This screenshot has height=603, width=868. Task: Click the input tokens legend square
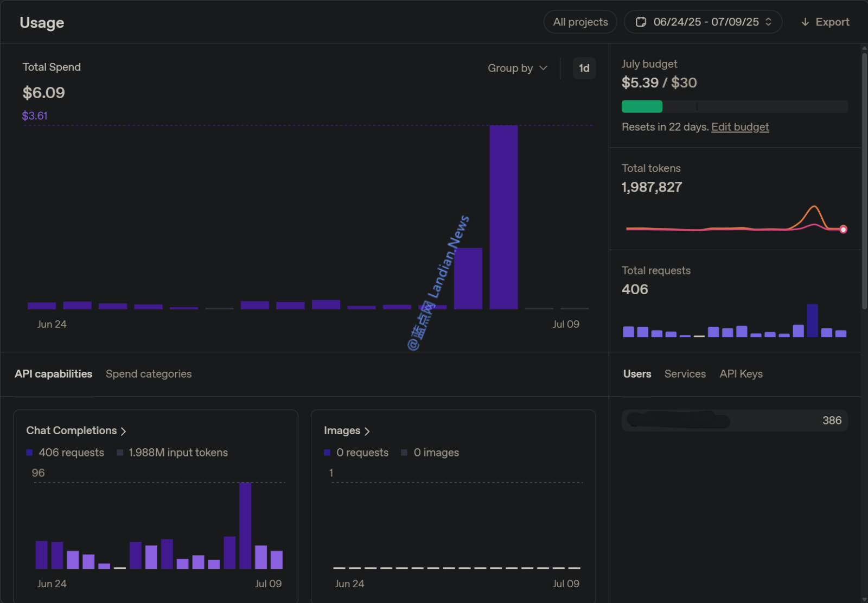(x=120, y=453)
